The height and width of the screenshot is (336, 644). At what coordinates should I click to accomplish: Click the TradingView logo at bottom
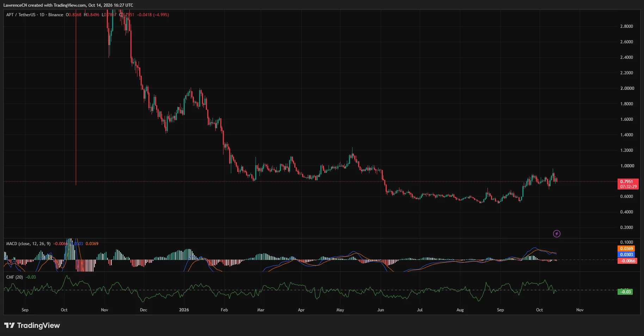pos(32,325)
